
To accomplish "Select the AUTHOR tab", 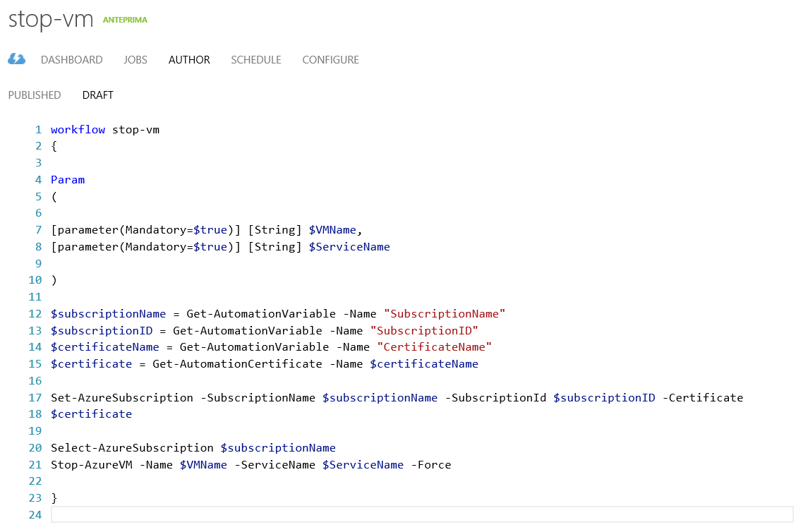I will coord(189,60).
